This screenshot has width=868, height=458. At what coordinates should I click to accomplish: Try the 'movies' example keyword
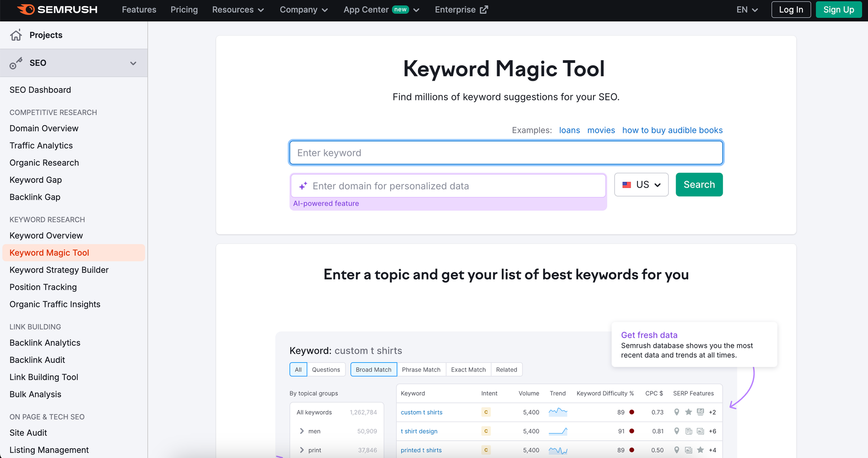[601, 130]
